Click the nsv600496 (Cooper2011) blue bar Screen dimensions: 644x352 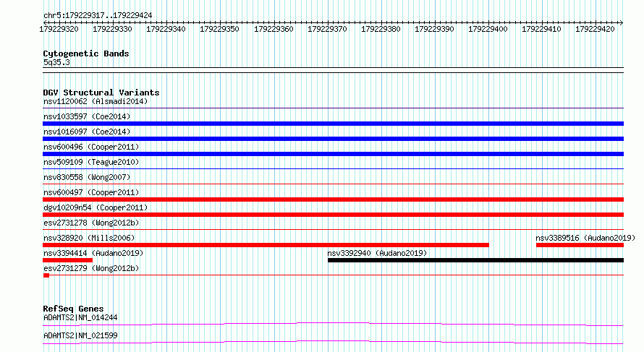pyautogui.click(x=333, y=154)
